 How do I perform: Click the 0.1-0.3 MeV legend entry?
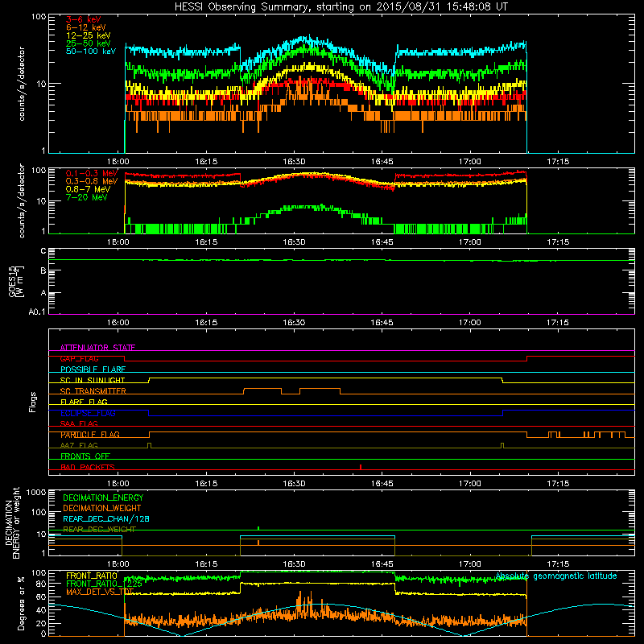[92, 173]
